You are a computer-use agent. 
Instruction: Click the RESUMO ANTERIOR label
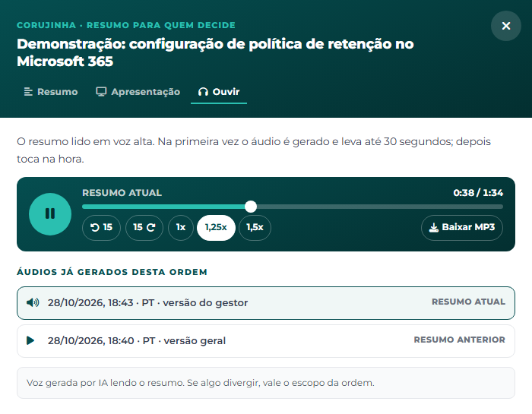(x=459, y=340)
